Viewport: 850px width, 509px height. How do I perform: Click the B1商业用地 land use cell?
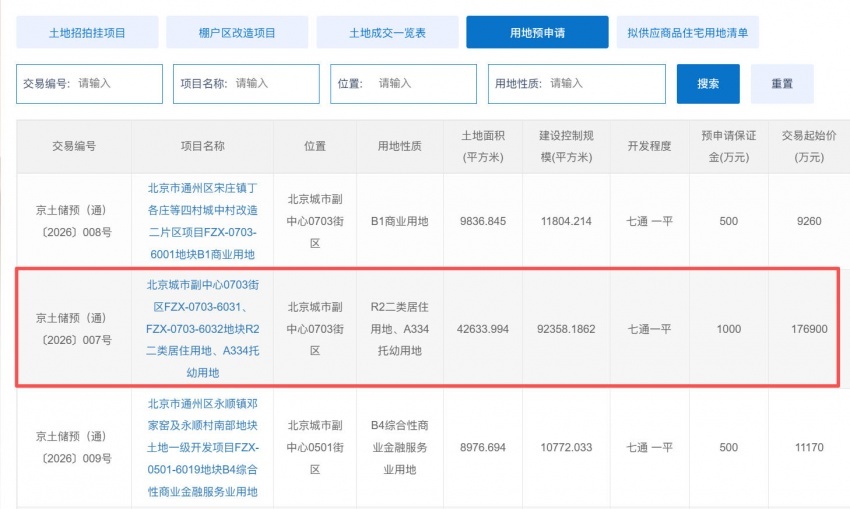[400, 221]
